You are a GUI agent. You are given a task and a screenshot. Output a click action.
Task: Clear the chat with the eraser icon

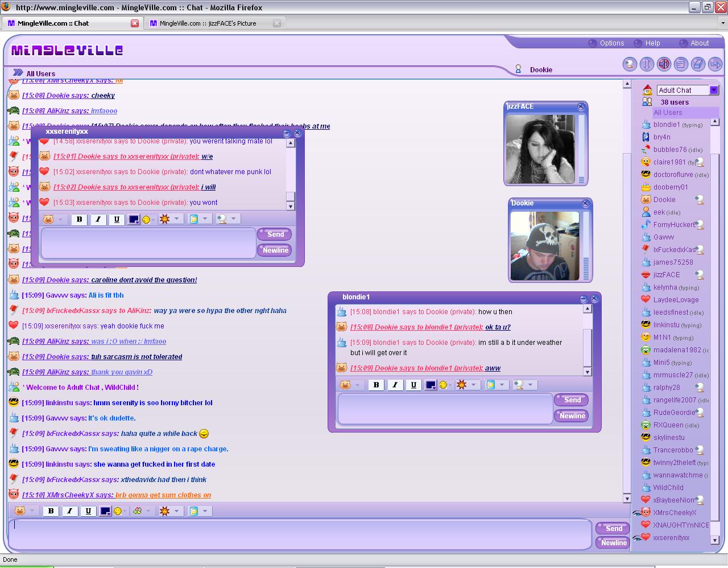pos(698,64)
